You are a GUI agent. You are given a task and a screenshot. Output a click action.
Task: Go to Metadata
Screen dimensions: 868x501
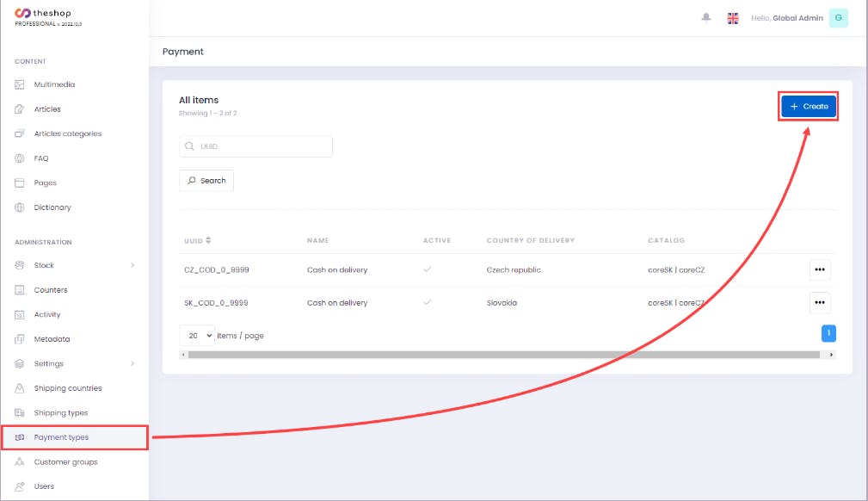(52, 339)
